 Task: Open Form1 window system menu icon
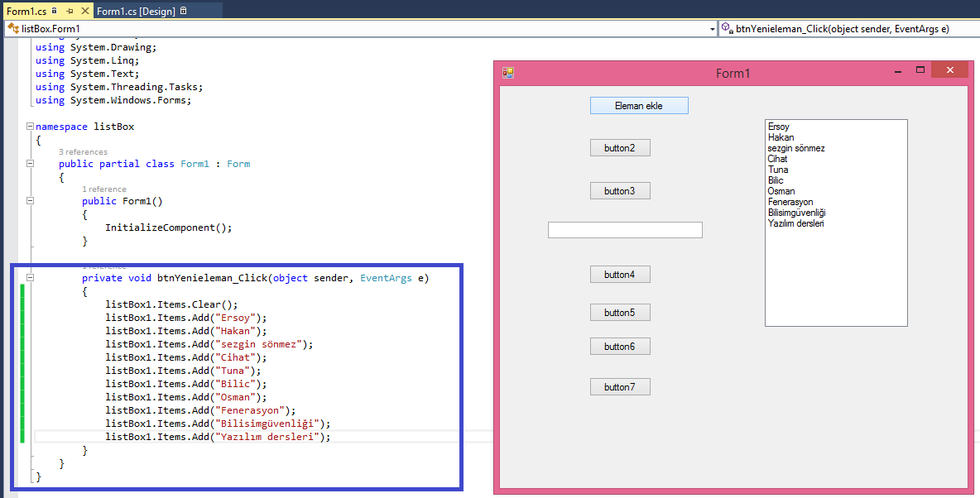[x=508, y=73]
